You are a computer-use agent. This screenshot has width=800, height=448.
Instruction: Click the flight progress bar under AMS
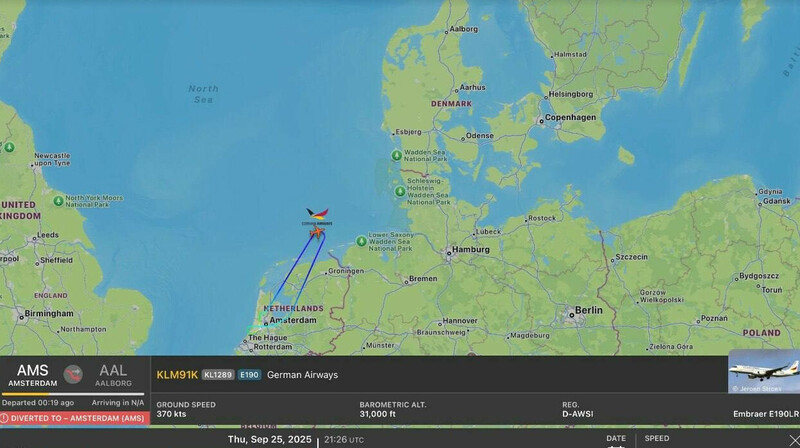point(73,394)
